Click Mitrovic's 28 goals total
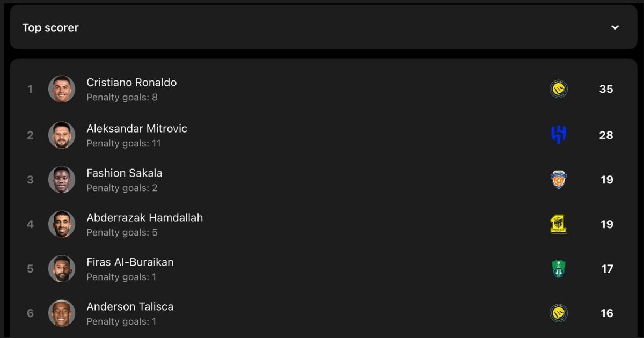The height and width of the screenshot is (338, 644). pyautogui.click(x=606, y=135)
